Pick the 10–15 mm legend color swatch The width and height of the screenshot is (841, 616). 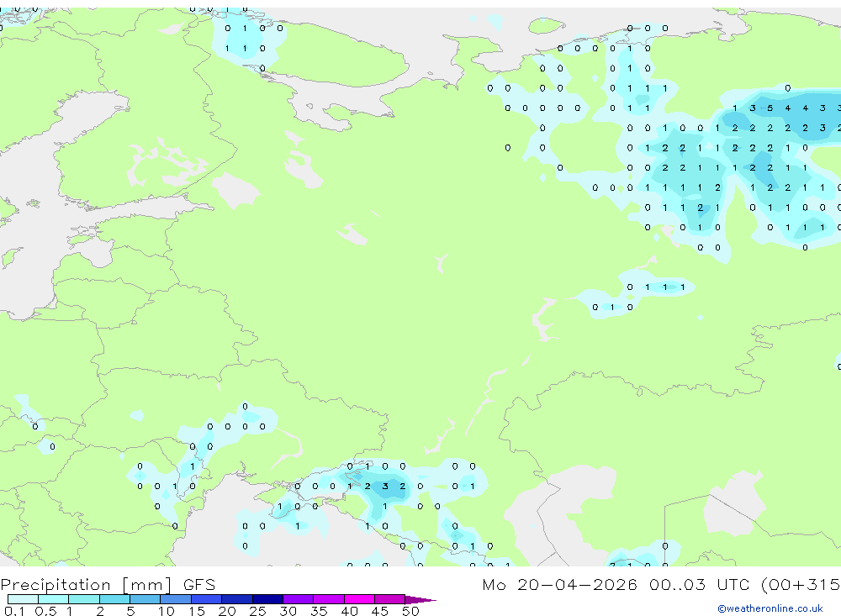click(176, 599)
